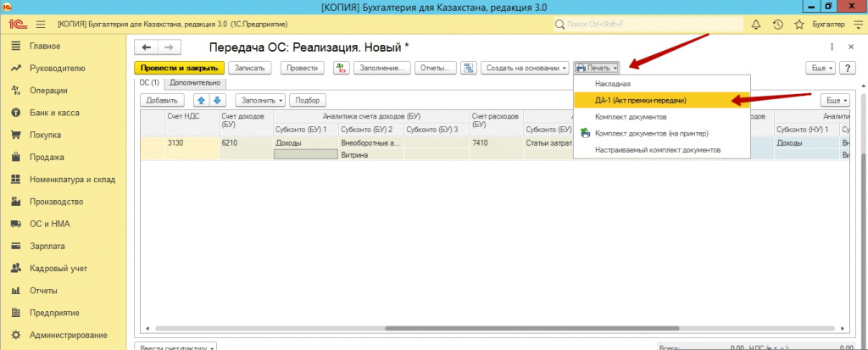Click the Отчеты... toolbar button
The image size is (868, 350).
pos(437,68)
